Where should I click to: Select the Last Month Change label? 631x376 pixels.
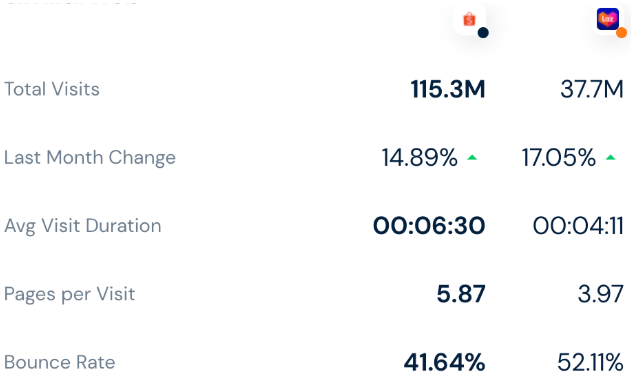click(90, 157)
